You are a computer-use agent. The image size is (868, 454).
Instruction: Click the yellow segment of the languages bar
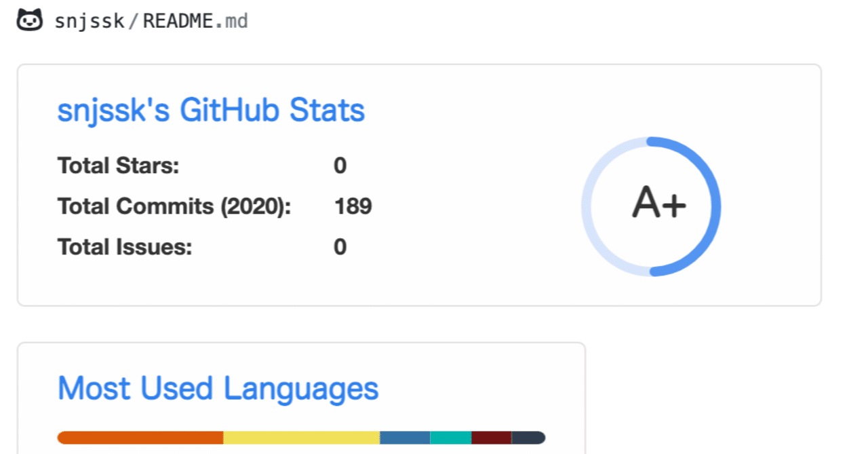tap(302, 438)
